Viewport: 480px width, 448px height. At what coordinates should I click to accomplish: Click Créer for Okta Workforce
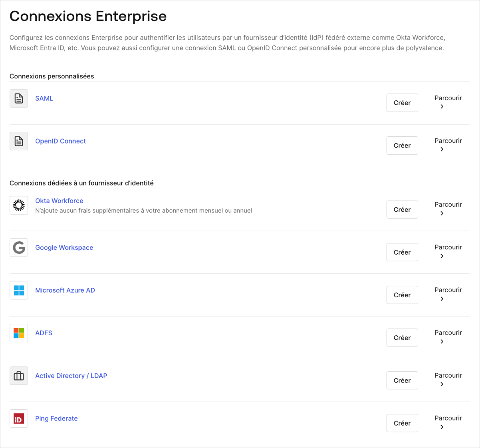pyautogui.click(x=402, y=209)
